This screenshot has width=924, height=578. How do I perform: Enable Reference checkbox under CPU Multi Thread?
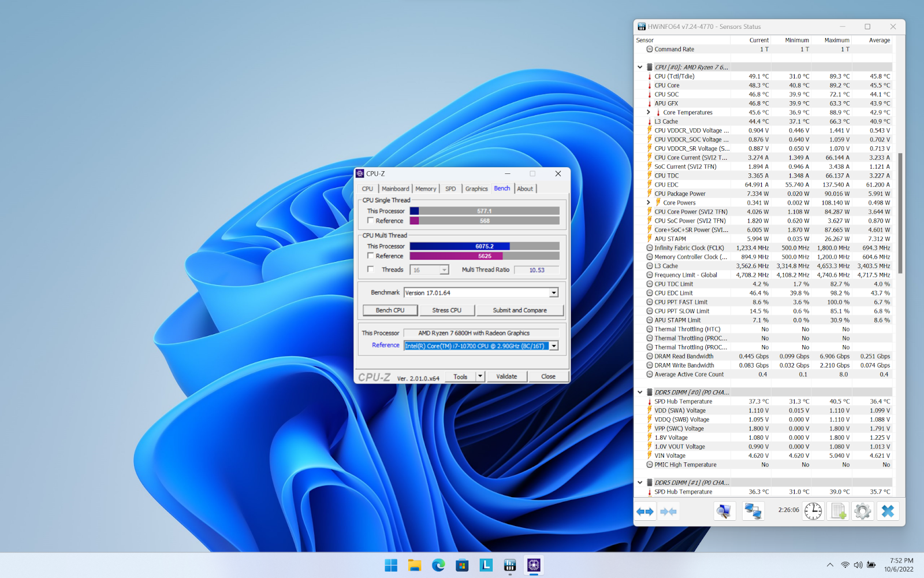pyautogui.click(x=371, y=255)
